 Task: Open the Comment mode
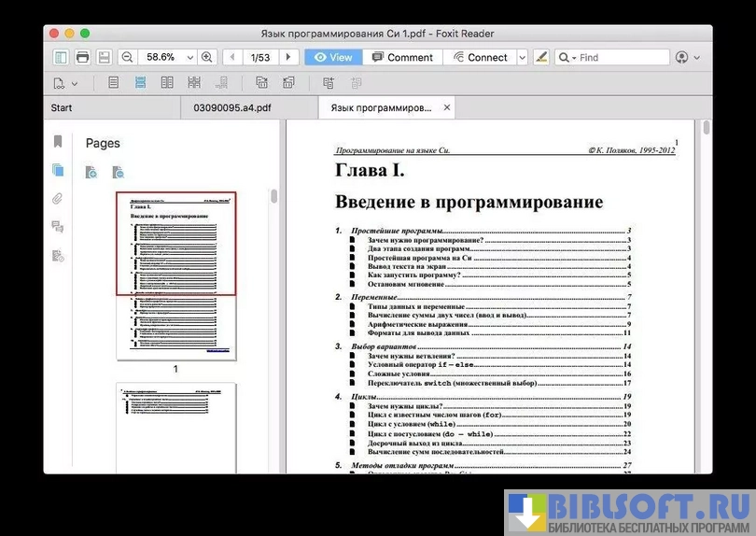click(x=402, y=57)
